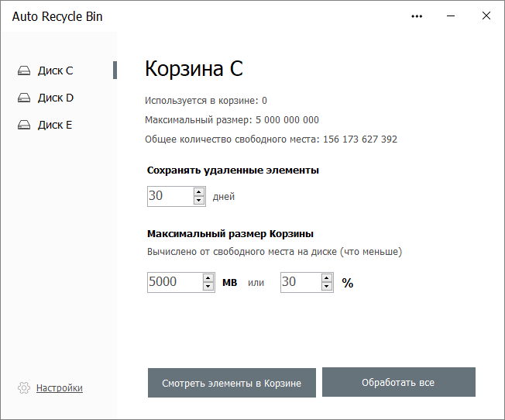Screen dimensions: 505x420
Task: Open the three-dots menu in title bar
Action: tap(417, 16)
